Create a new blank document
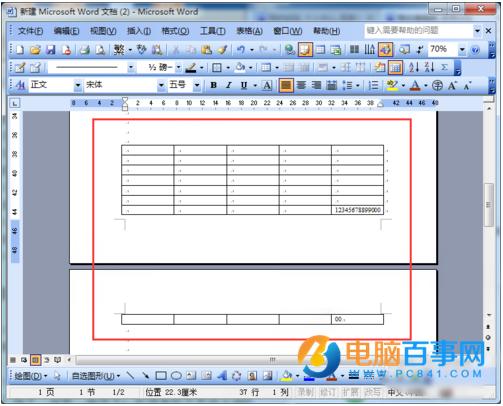Image resolution: width=503 pixels, height=406 pixels. (20, 50)
